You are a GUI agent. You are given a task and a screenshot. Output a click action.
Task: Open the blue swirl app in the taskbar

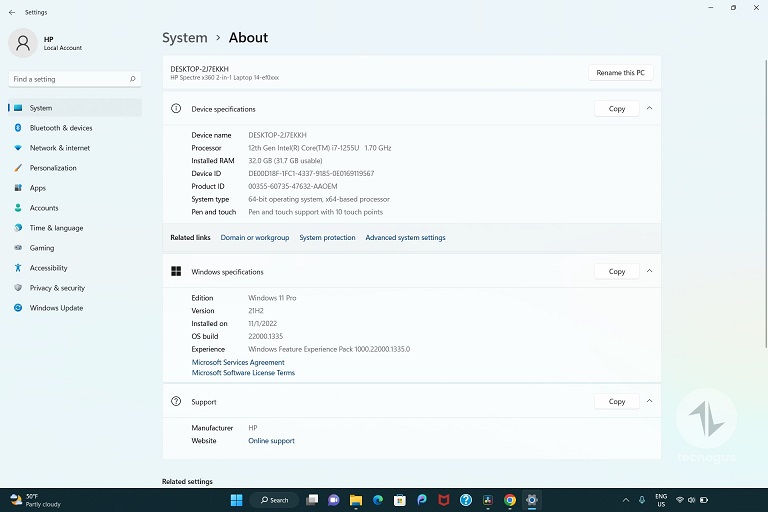coord(422,500)
